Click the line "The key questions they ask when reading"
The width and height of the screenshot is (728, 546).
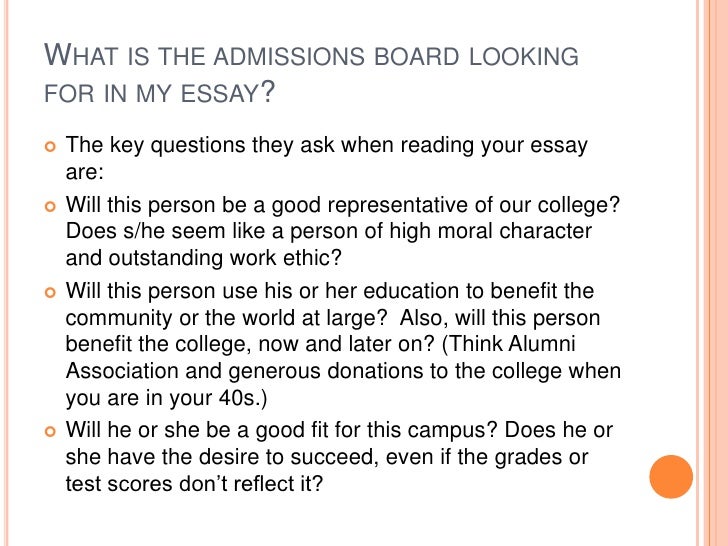(326, 147)
